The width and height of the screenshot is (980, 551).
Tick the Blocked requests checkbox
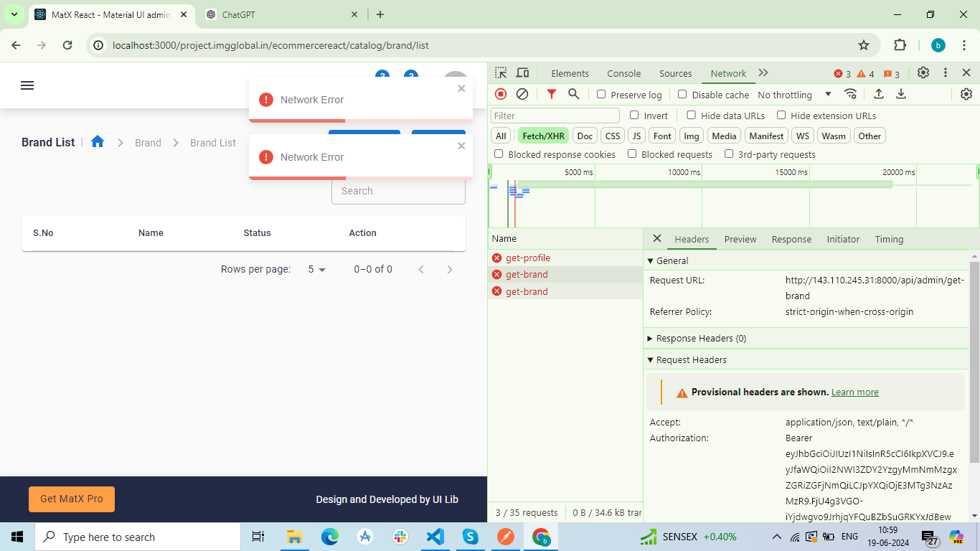click(632, 154)
